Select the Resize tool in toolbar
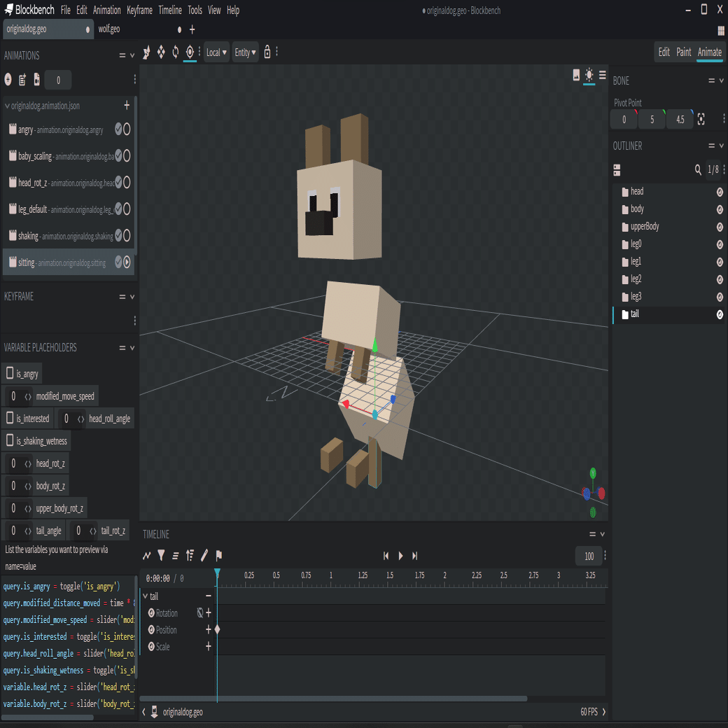Image resolution: width=728 pixels, height=728 pixels. pos(161,52)
